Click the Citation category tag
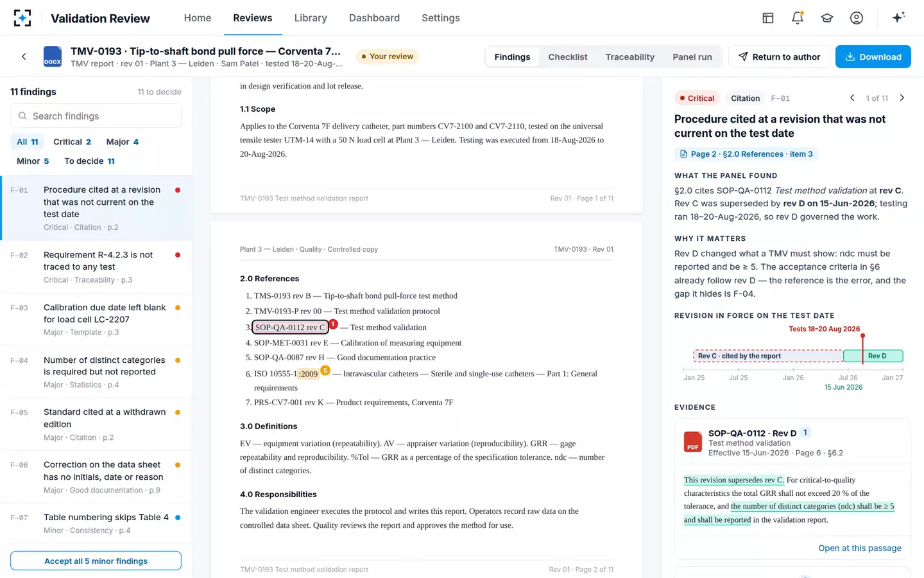The image size is (924, 578). coord(745,98)
